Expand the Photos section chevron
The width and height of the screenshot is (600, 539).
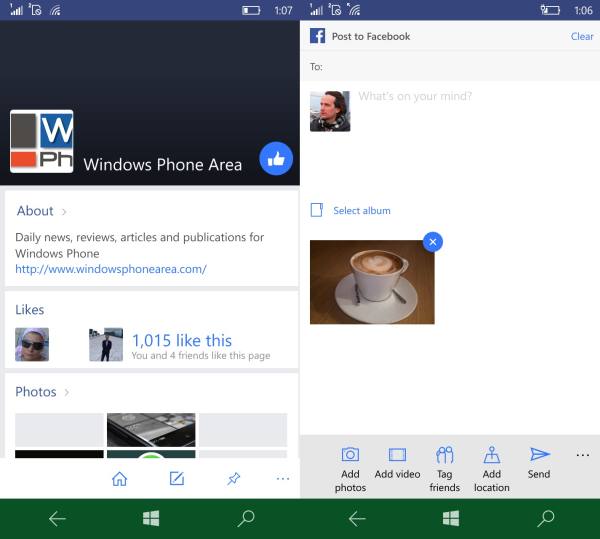67,392
